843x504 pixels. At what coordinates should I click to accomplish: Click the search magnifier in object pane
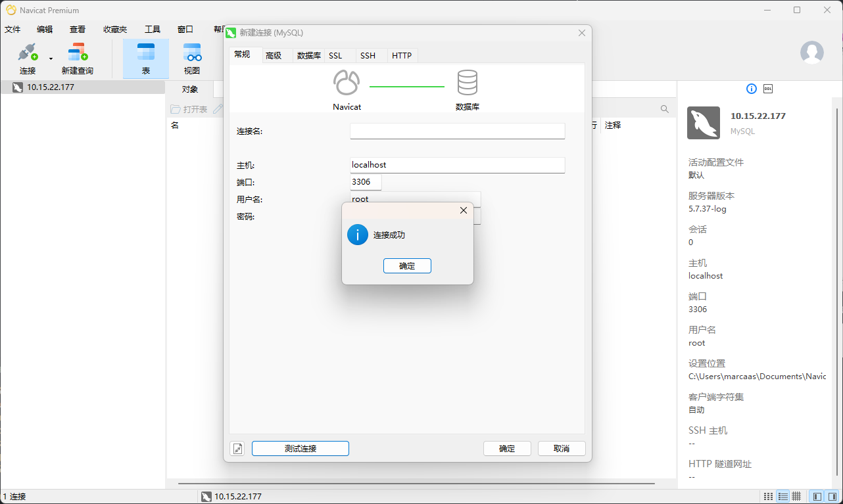point(665,109)
